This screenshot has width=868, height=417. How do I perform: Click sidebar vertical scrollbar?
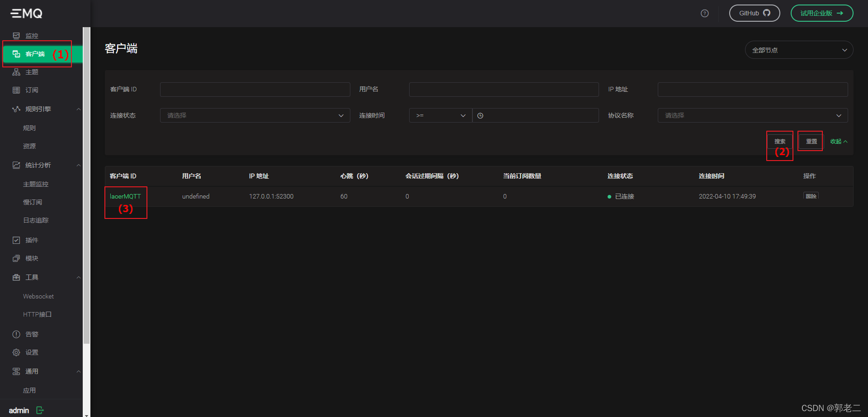coord(86,185)
